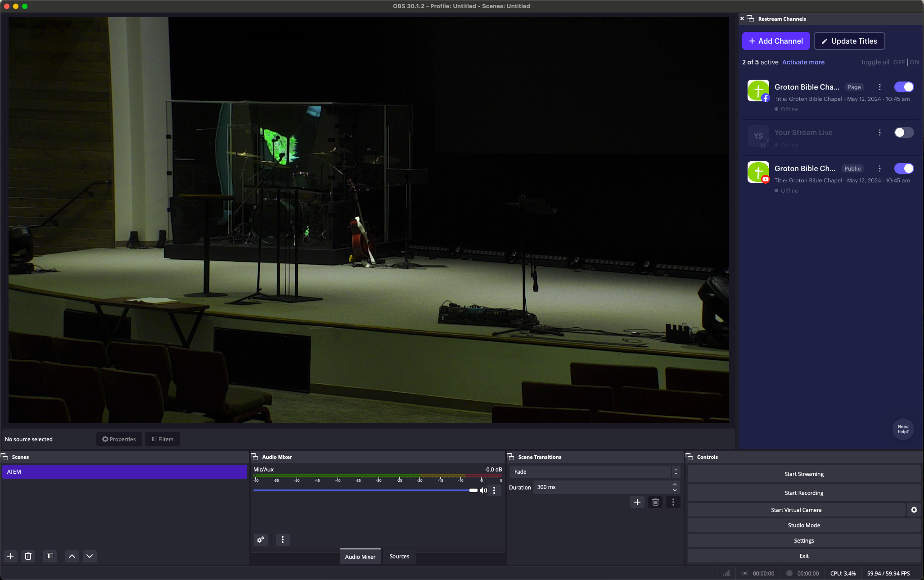
Task: Click the Audio Mixer advanced settings icon
Action: pos(261,539)
